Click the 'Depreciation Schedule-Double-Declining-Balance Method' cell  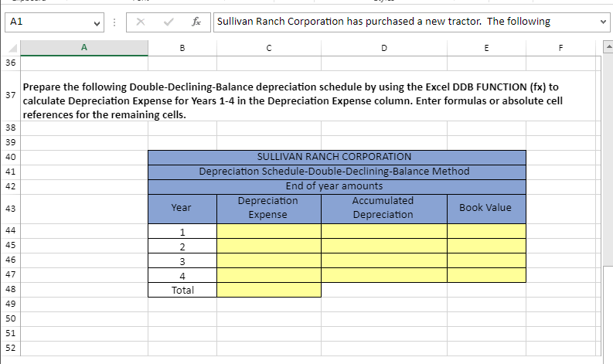[337, 172]
